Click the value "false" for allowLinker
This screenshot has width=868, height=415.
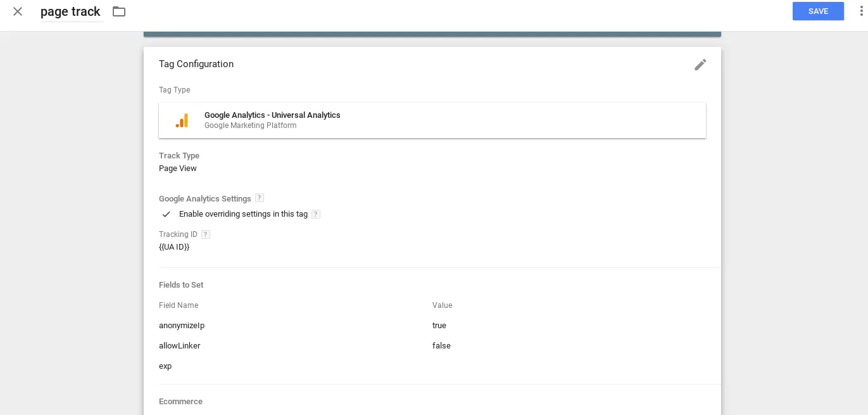click(x=441, y=346)
